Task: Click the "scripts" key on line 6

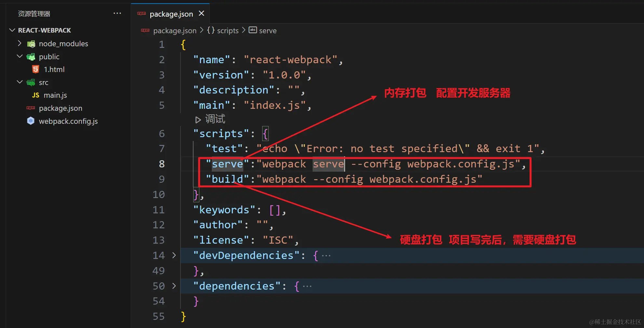Action: coord(221,134)
